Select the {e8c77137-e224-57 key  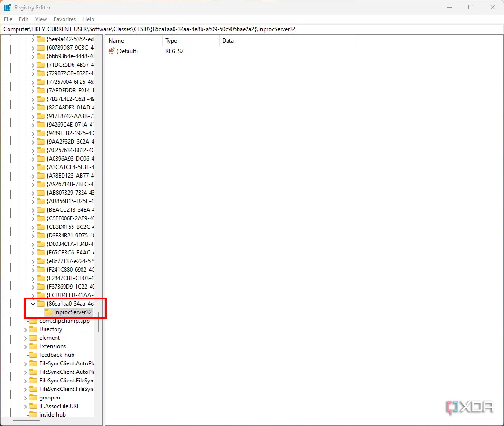tap(70, 261)
